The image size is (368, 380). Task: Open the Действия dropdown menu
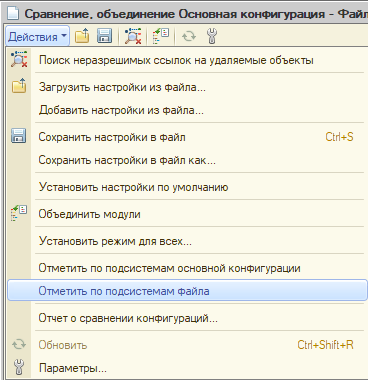click(37, 36)
